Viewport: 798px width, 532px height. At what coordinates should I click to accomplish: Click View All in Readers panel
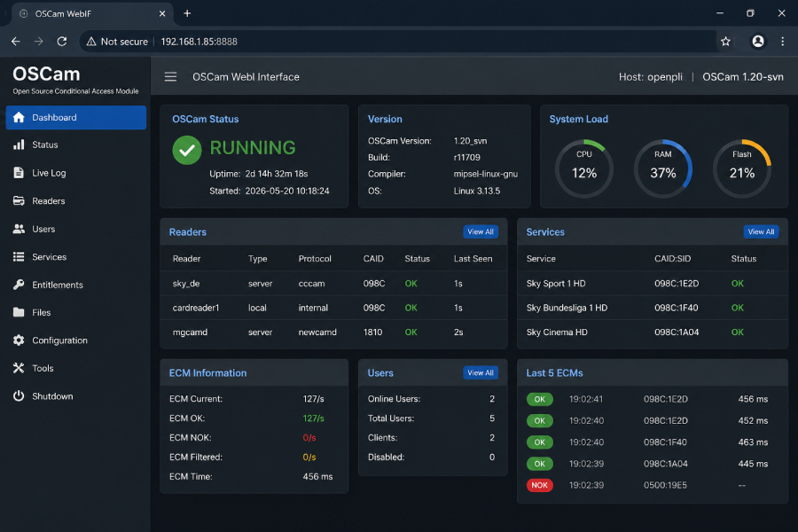(481, 231)
